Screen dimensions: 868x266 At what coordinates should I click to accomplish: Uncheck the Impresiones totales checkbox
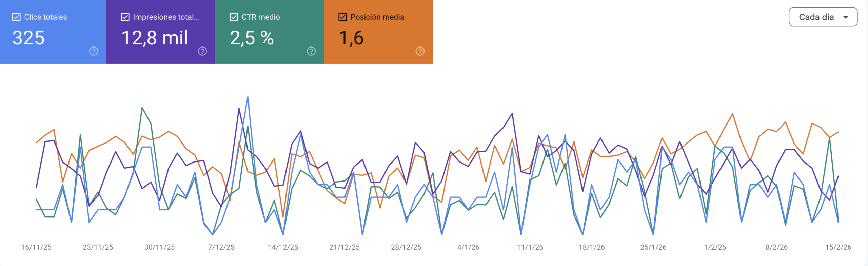coord(125,16)
